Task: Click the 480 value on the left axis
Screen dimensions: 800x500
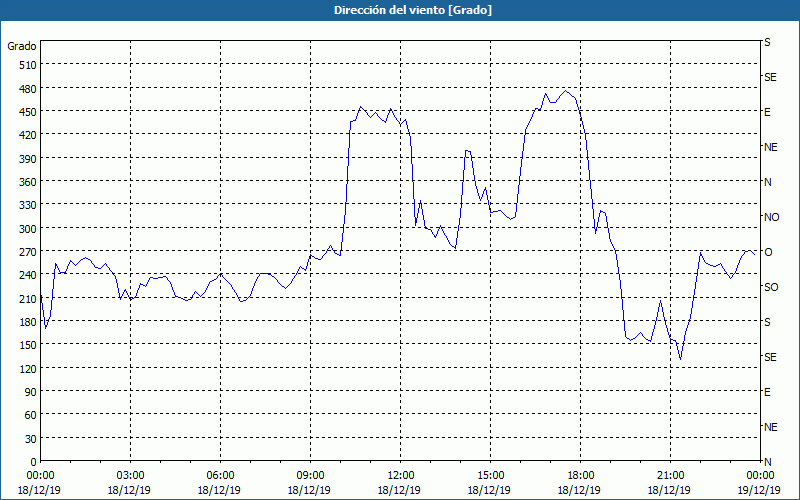Action: click(x=29, y=89)
